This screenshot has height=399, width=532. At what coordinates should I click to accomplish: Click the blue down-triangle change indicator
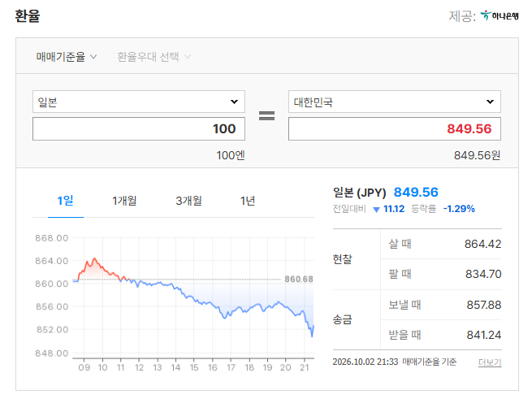click(x=376, y=210)
